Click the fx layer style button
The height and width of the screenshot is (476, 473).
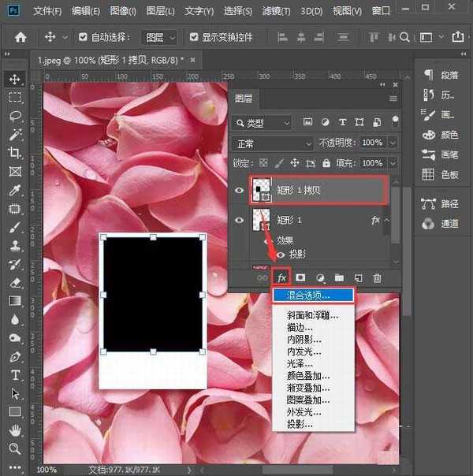pos(281,277)
